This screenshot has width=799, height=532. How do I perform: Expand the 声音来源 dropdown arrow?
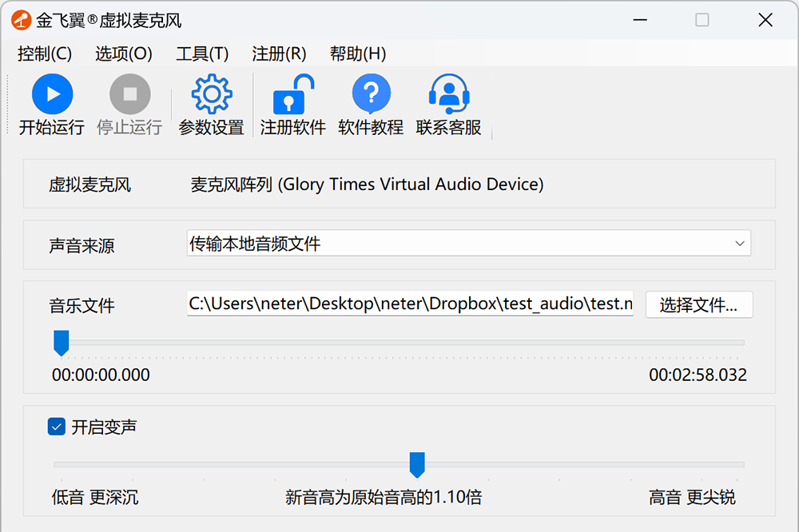(x=740, y=244)
